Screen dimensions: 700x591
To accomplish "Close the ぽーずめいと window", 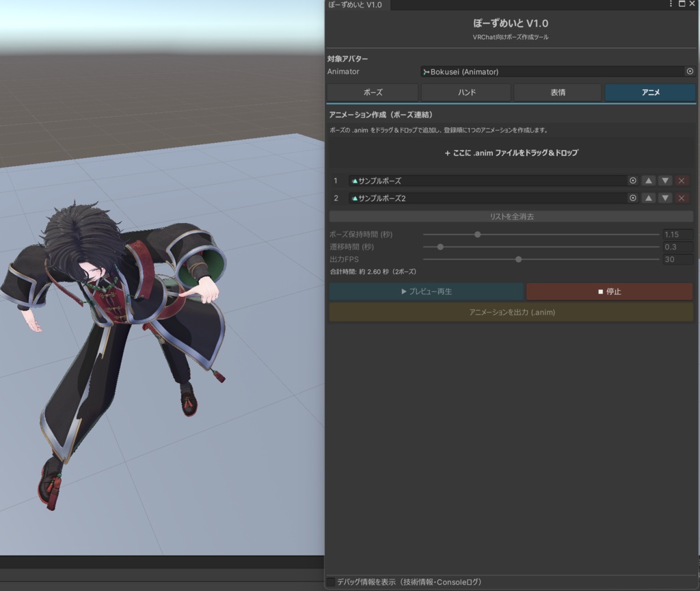I will pos(692,4).
